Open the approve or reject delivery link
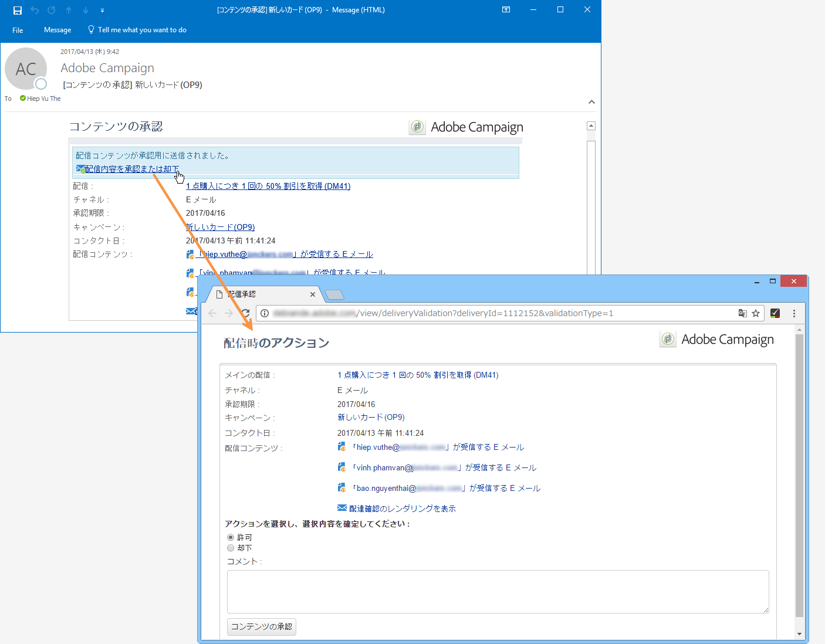This screenshot has height=644, width=825. (x=132, y=169)
